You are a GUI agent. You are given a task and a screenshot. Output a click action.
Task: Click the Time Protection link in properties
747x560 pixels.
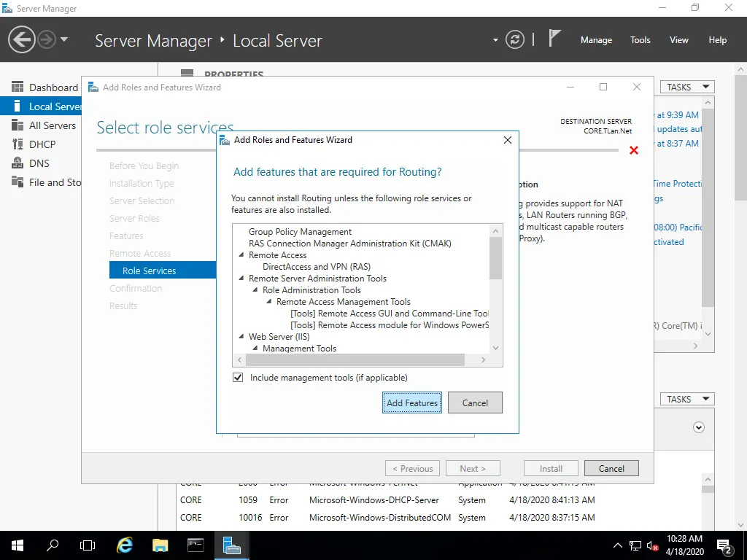pos(677,184)
